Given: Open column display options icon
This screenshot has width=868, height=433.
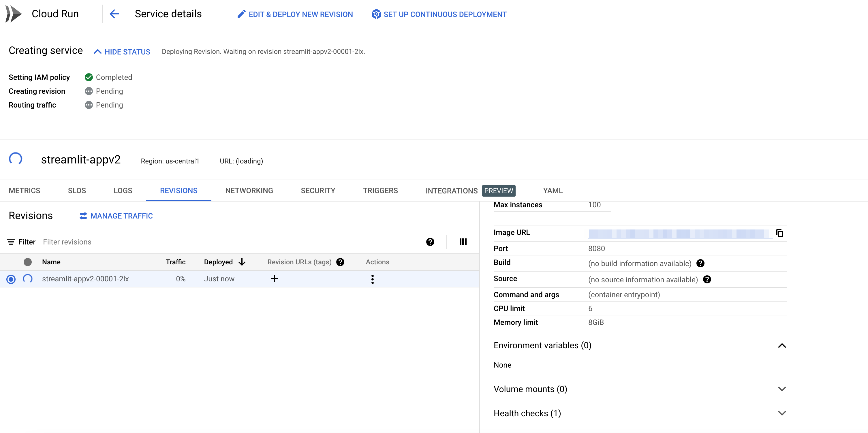Looking at the screenshot, I should click(463, 242).
